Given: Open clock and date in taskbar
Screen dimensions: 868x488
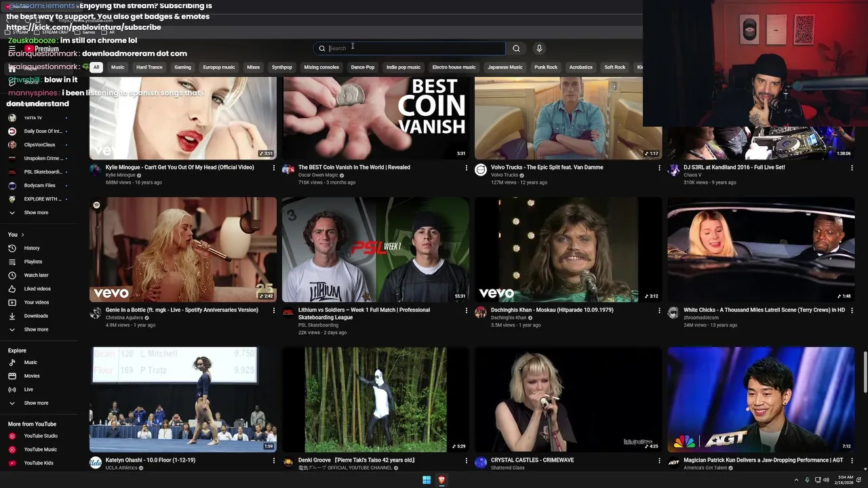Looking at the screenshot, I should point(844,480).
